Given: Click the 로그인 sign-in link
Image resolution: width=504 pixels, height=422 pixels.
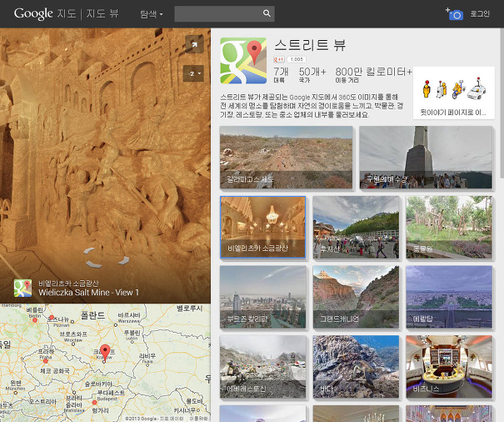Looking at the screenshot, I should tap(480, 14).
